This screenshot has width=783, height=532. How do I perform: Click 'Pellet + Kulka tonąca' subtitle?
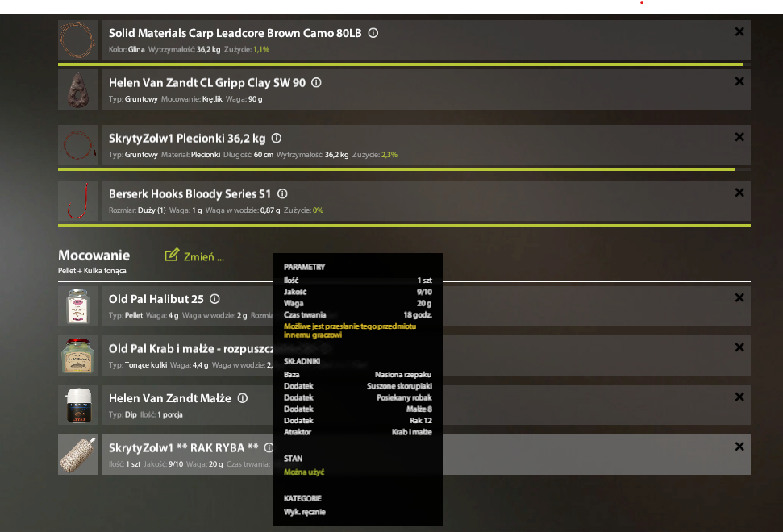[x=92, y=271]
